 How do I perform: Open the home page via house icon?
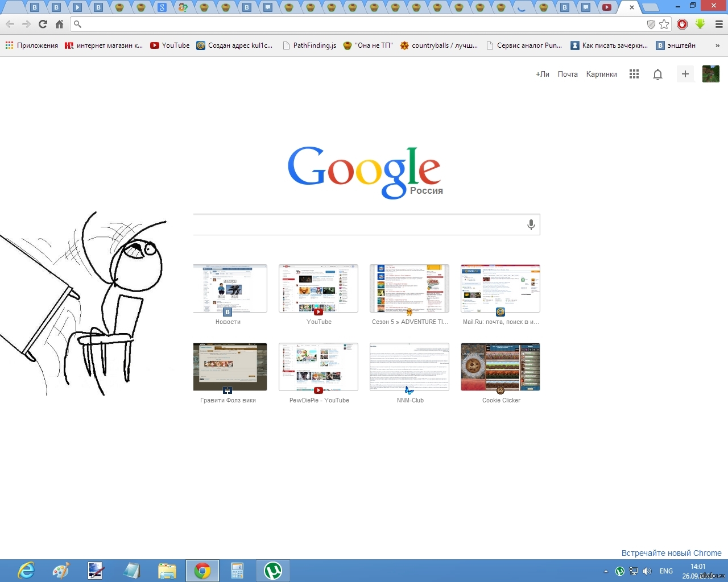coord(59,24)
